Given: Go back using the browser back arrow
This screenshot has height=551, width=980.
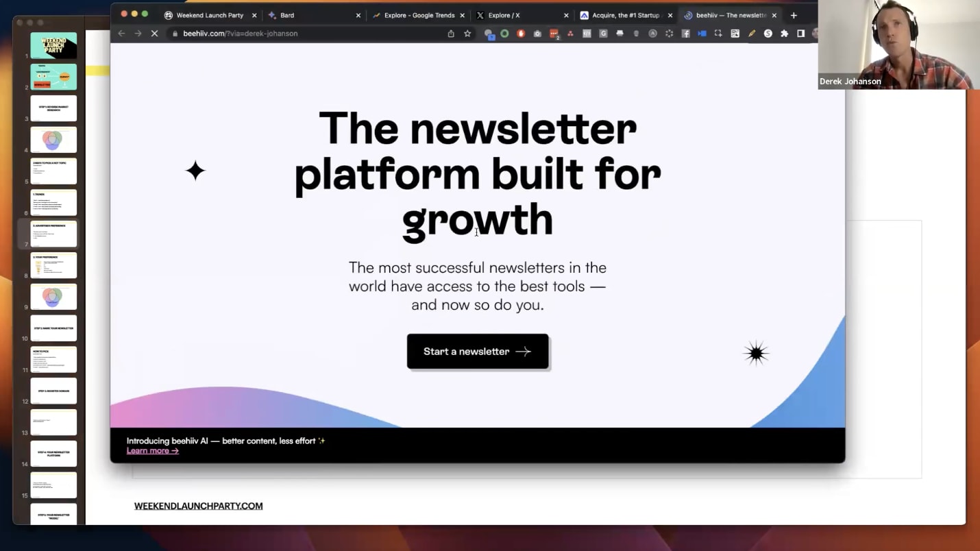Looking at the screenshot, I should click(x=121, y=33).
